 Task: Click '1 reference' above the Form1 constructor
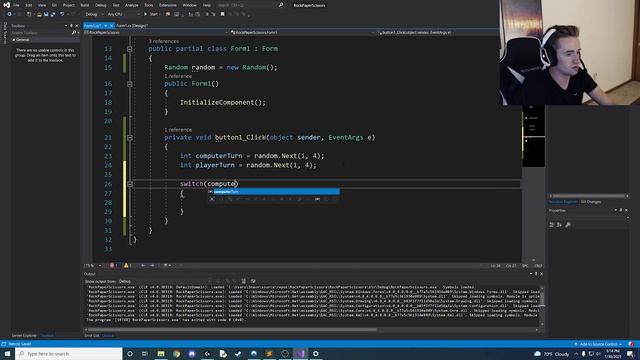click(x=178, y=76)
